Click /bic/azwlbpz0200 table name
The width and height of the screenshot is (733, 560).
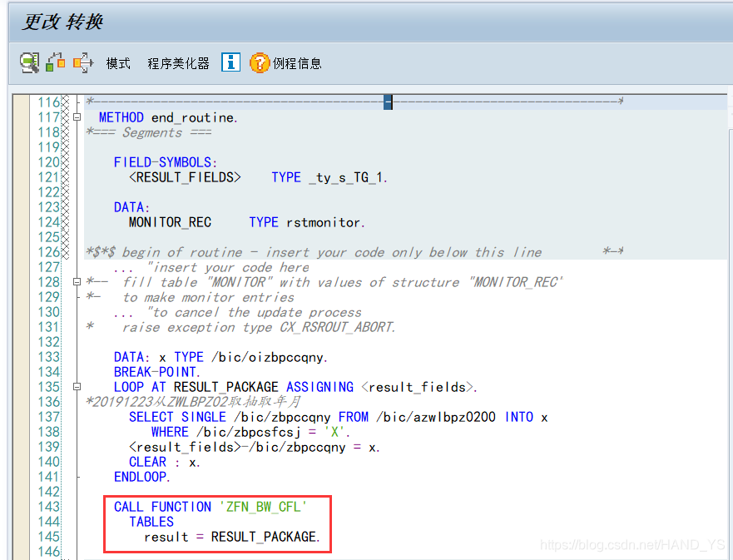coord(435,417)
